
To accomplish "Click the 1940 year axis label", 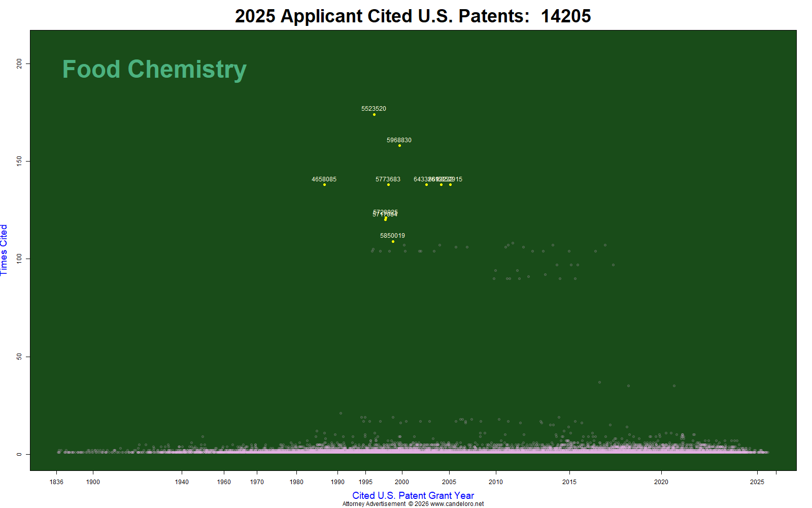I will 182,482.
